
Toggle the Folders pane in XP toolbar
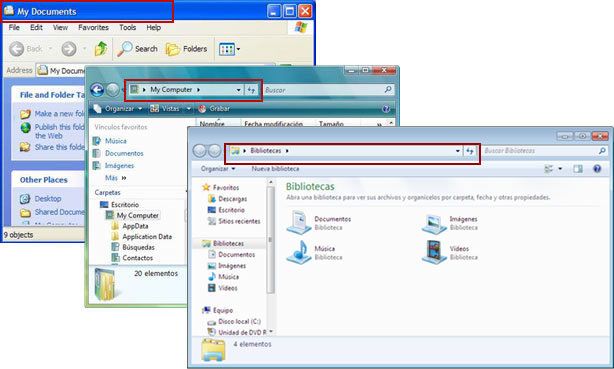(186, 49)
